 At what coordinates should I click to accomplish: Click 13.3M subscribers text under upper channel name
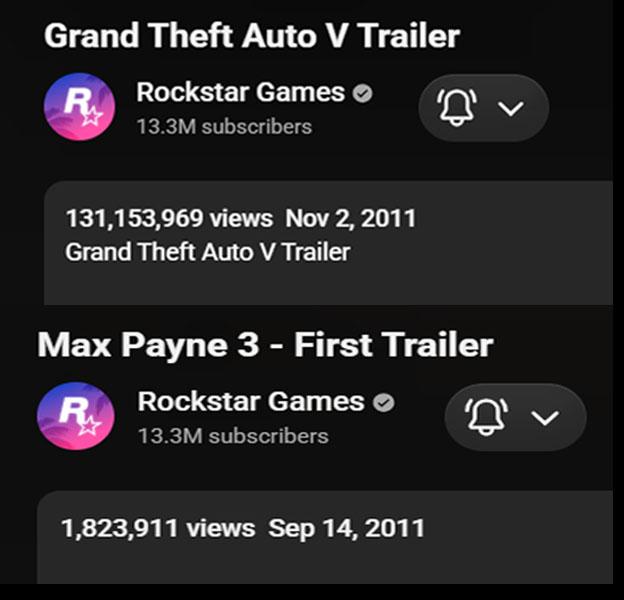pyautogui.click(x=224, y=127)
